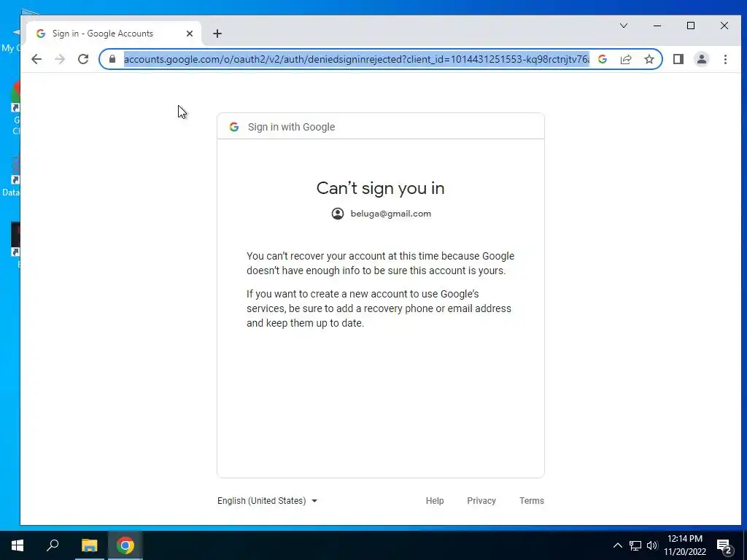Click the Chrome icon in the taskbar

[125, 545]
